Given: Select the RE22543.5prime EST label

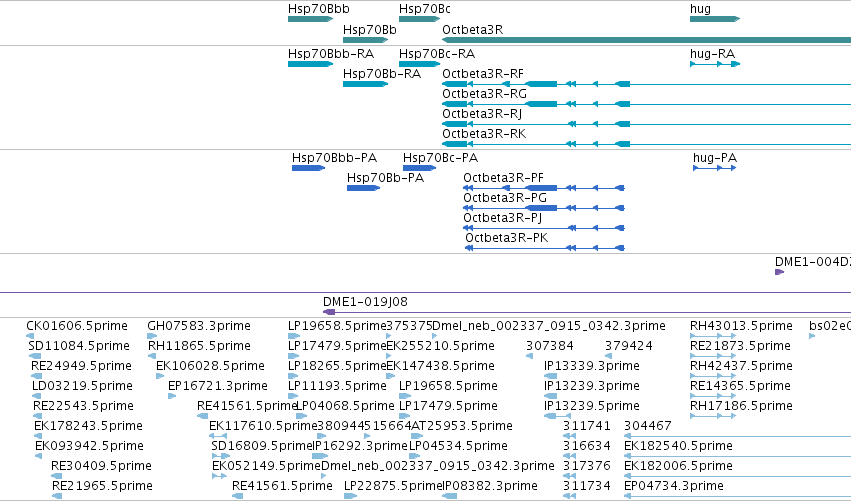Looking at the screenshot, I should (x=83, y=406).
